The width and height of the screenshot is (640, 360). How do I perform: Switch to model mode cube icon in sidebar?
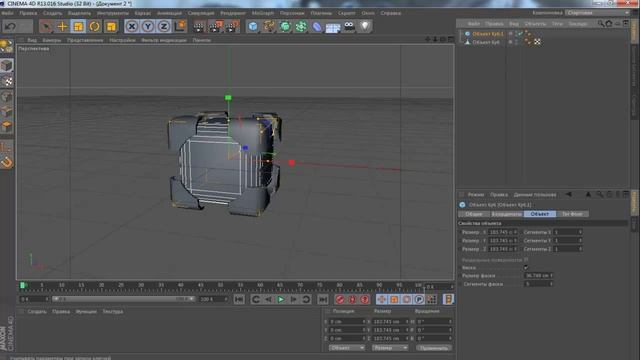(7, 65)
